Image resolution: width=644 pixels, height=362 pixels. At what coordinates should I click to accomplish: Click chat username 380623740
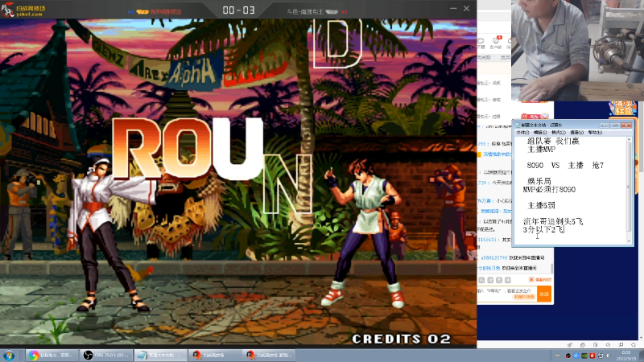[494, 257]
